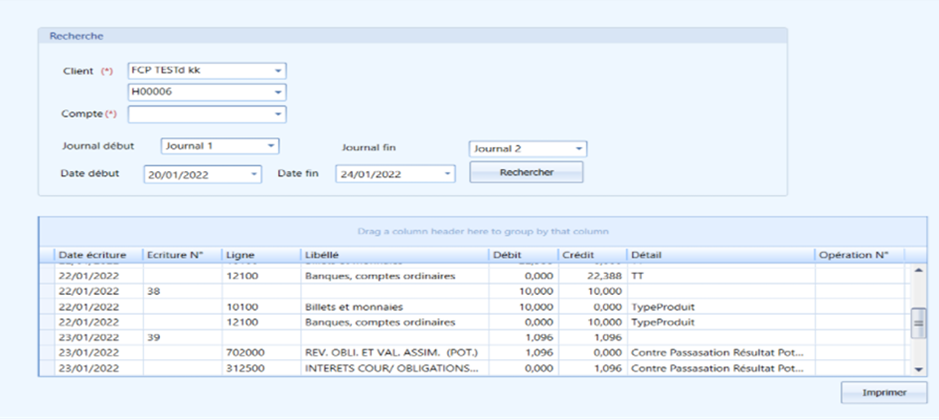Click the grid scrollbar up arrow
939x420 pixels.
(919, 270)
